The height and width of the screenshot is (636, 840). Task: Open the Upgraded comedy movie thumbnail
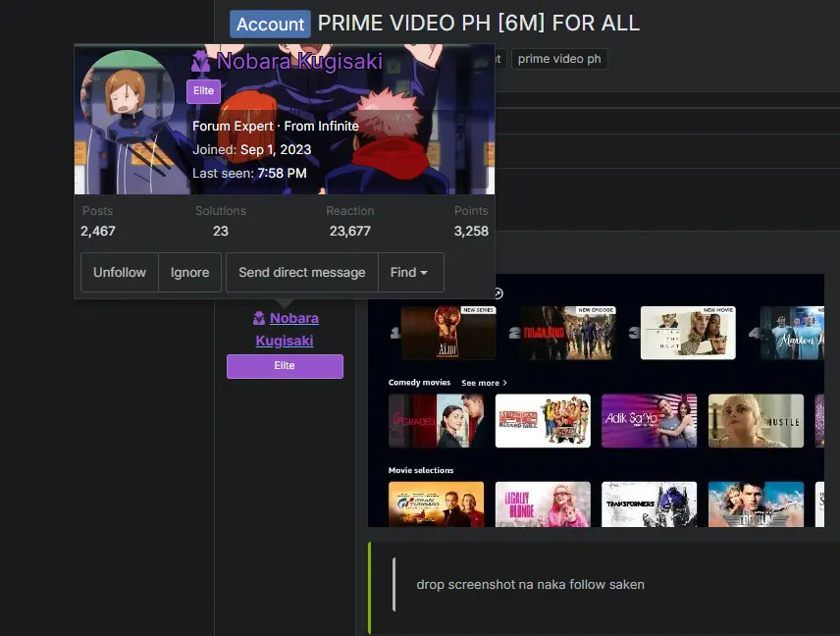(436, 421)
